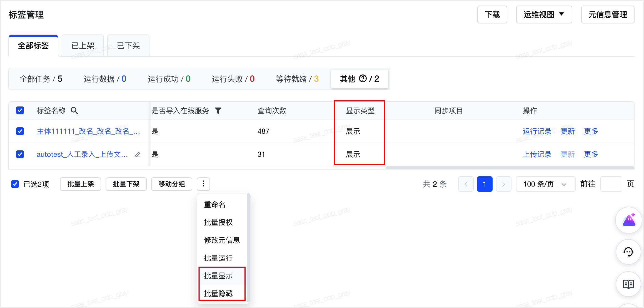Filter by 等待就绪 status

pos(297,79)
